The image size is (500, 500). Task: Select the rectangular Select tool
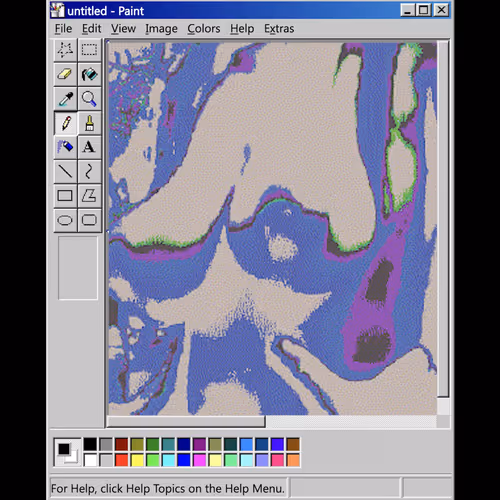(x=89, y=50)
